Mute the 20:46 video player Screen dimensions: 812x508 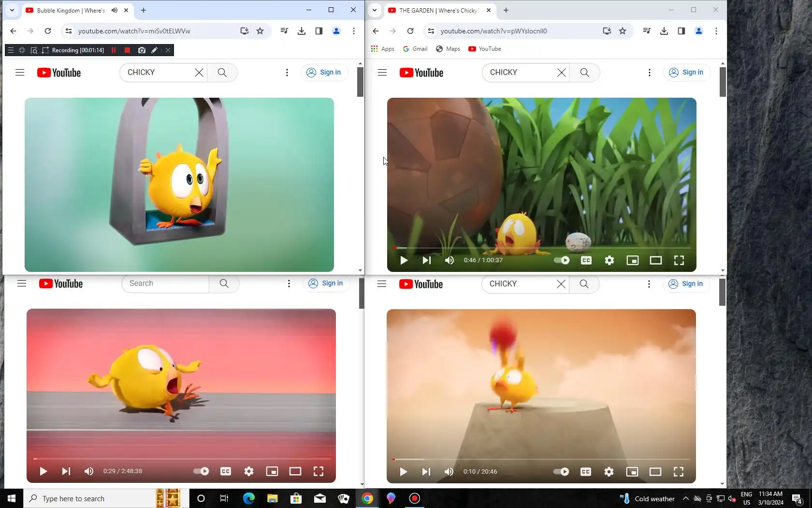pyautogui.click(x=449, y=472)
